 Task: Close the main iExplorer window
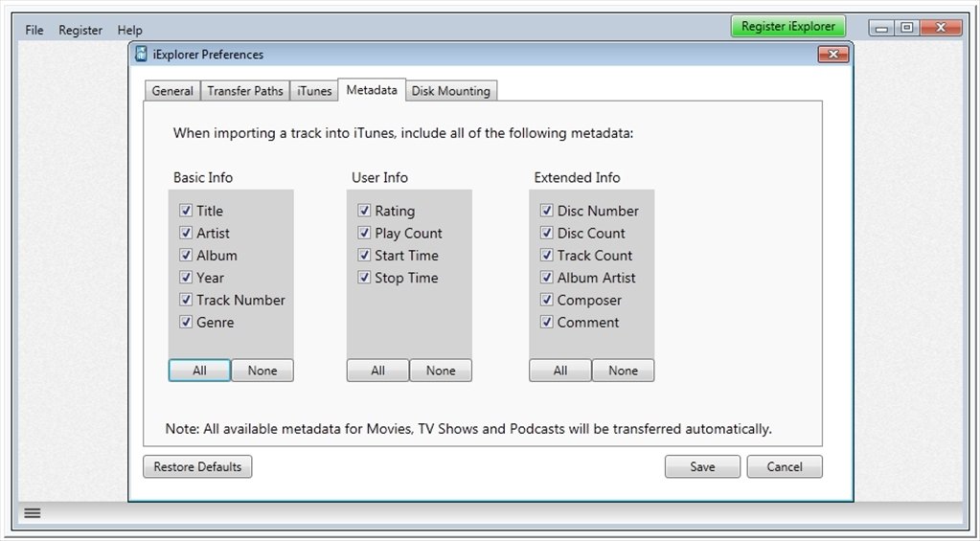[941, 28]
